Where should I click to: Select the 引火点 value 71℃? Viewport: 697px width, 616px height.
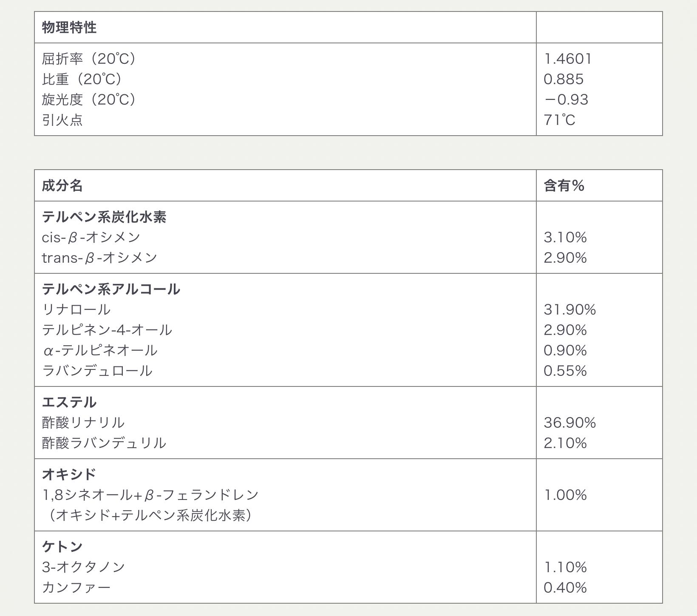[x=559, y=120]
